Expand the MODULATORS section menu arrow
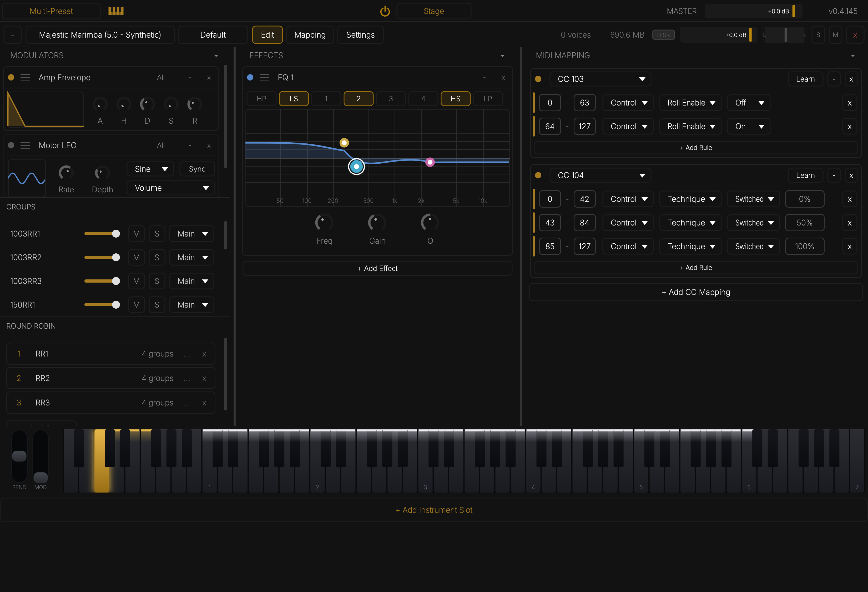This screenshot has height=592, width=868. click(216, 56)
